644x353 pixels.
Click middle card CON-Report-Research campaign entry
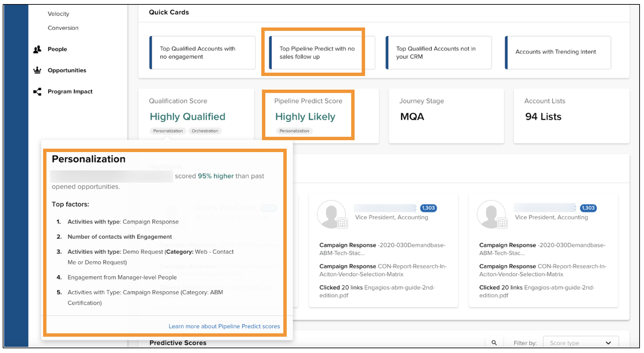[x=383, y=270]
